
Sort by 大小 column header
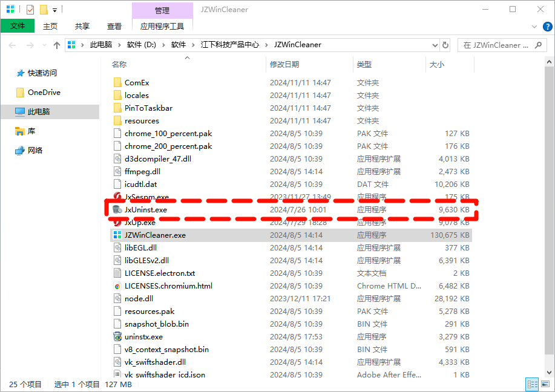tap(436, 64)
